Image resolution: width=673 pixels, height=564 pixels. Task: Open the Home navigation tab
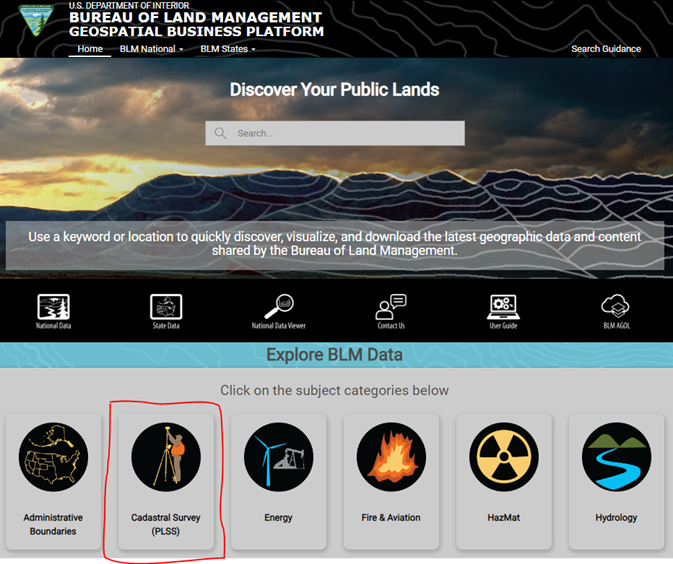point(90,49)
